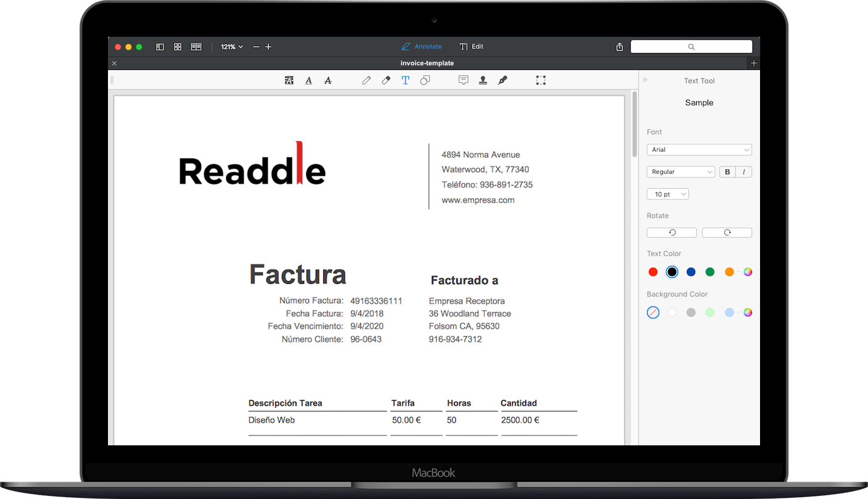Choose white background color
The height and width of the screenshot is (499, 868).
point(672,313)
